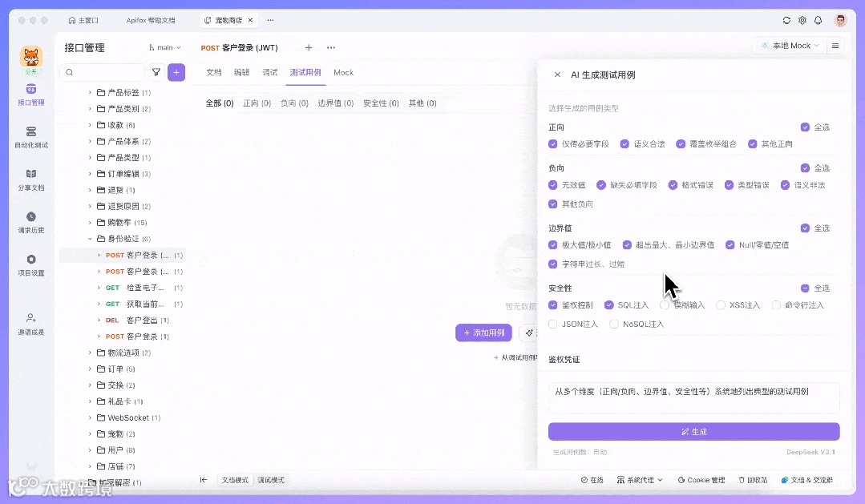Click the filter funnel icon

click(156, 72)
